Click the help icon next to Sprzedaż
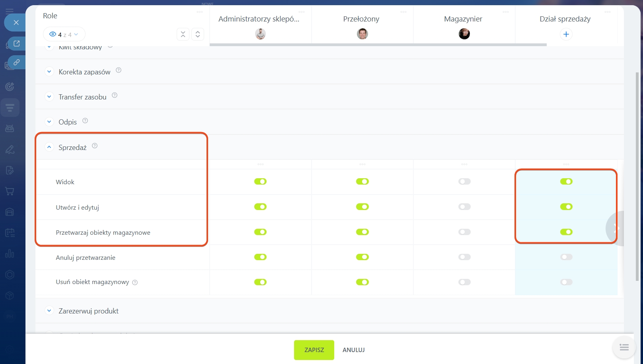 pyautogui.click(x=95, y=146)
